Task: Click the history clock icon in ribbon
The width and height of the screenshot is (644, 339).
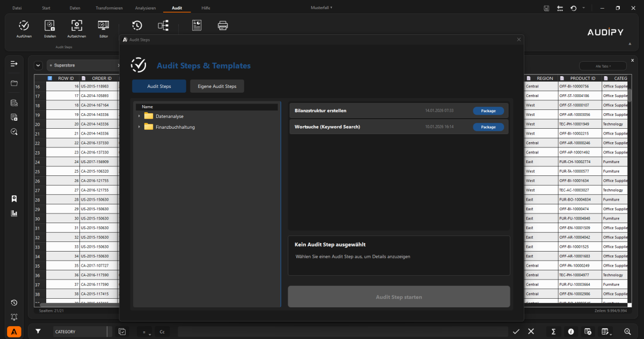Action: tap(137, 26)
